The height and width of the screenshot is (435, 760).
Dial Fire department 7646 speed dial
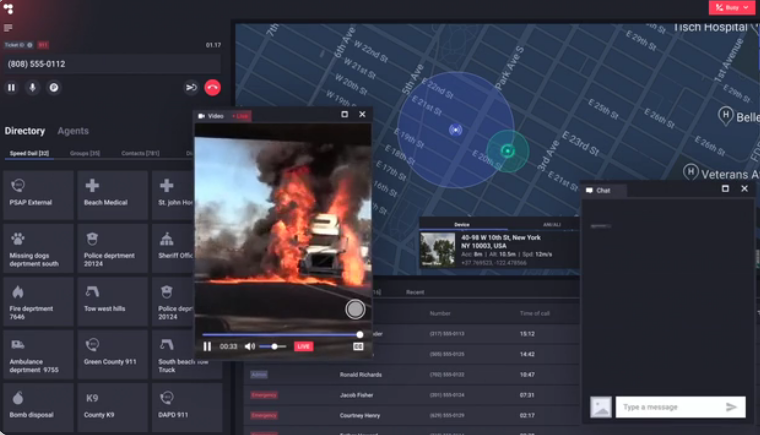pyautogui.click(x=38, y=301)
